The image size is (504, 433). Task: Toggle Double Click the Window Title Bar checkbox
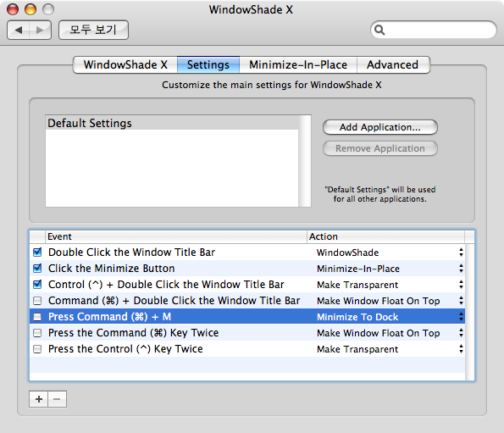[x=37, y=253]
